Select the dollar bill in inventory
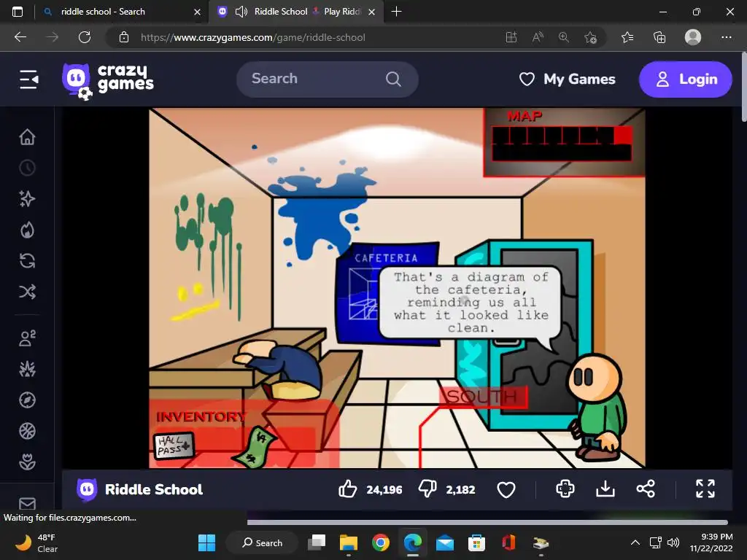The width and height of the screenshot is (747, 560). click(255, 447)
